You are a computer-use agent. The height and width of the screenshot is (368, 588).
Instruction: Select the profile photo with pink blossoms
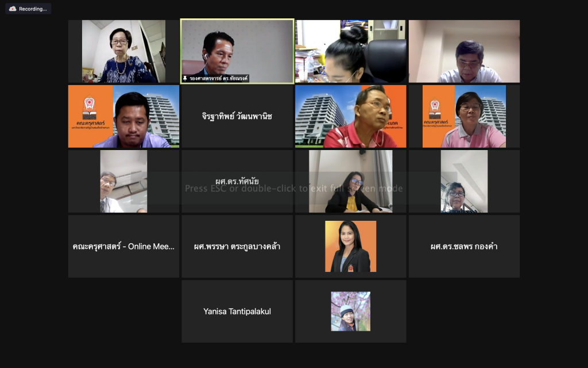[351, 311]
